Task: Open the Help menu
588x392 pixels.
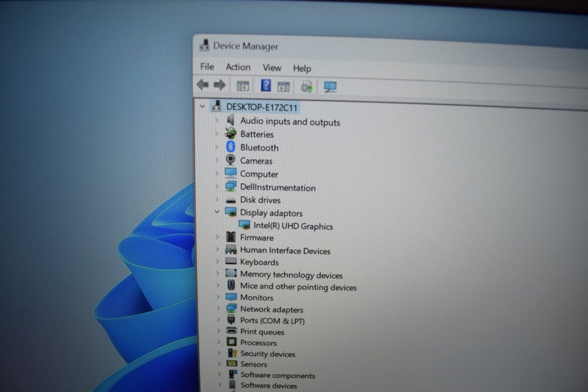Action: [x=302, y=69]
